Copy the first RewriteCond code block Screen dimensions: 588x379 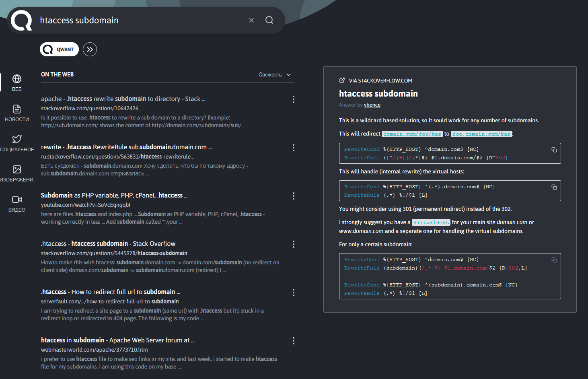tap(554, 150)
